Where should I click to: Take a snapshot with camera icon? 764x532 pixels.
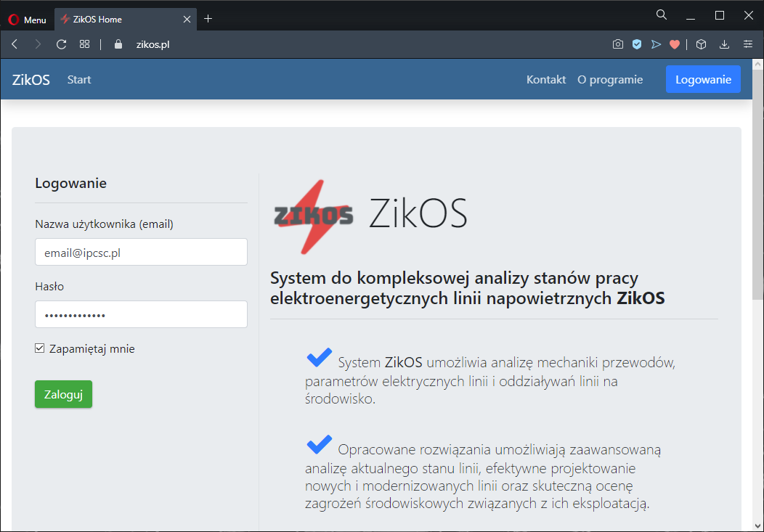(617, 44)
